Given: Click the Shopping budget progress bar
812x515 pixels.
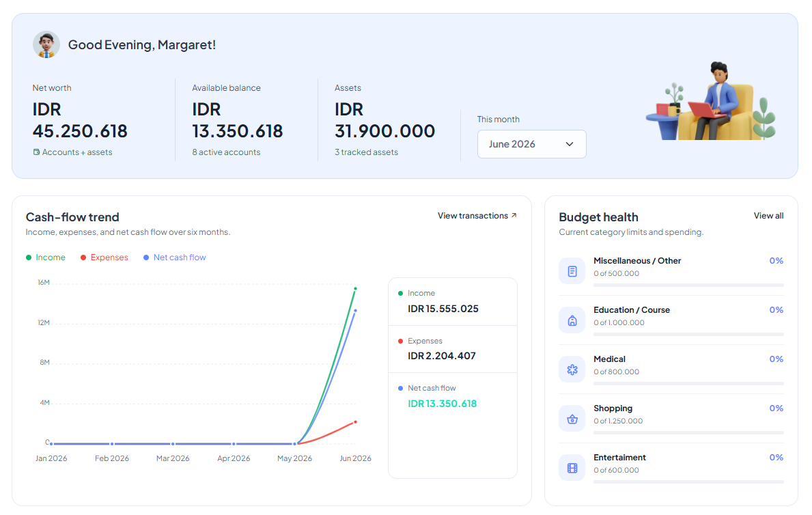Looking at the screenshot, I should tap(689, 432).
